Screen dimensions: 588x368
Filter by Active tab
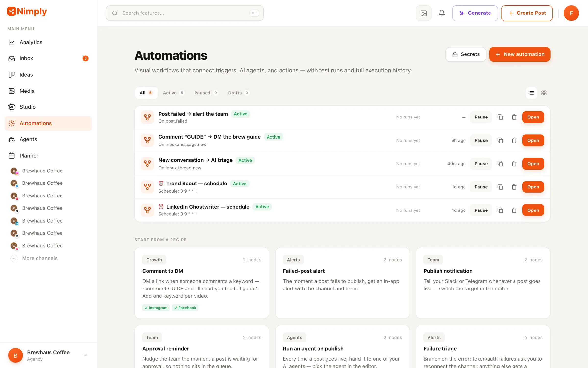(x=173, y=93)
